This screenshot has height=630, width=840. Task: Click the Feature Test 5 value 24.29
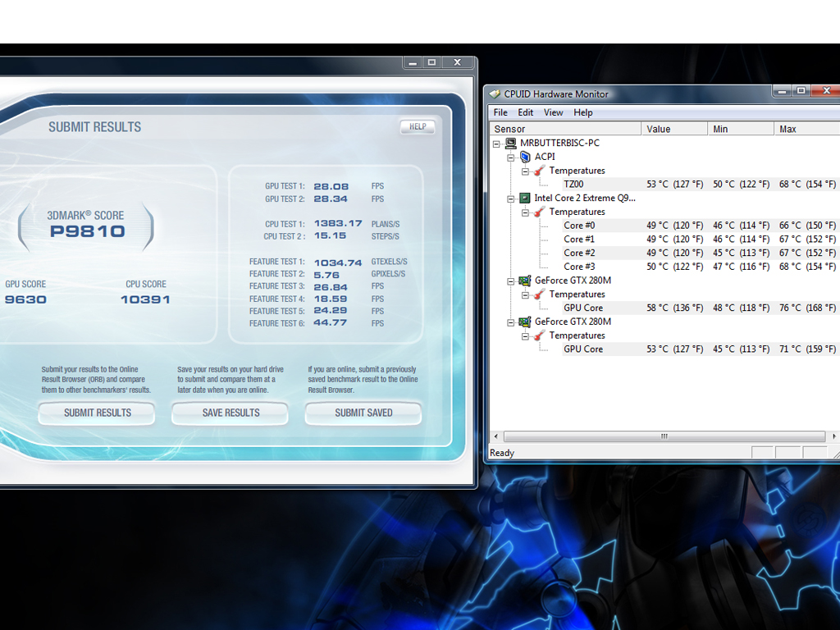330,311
